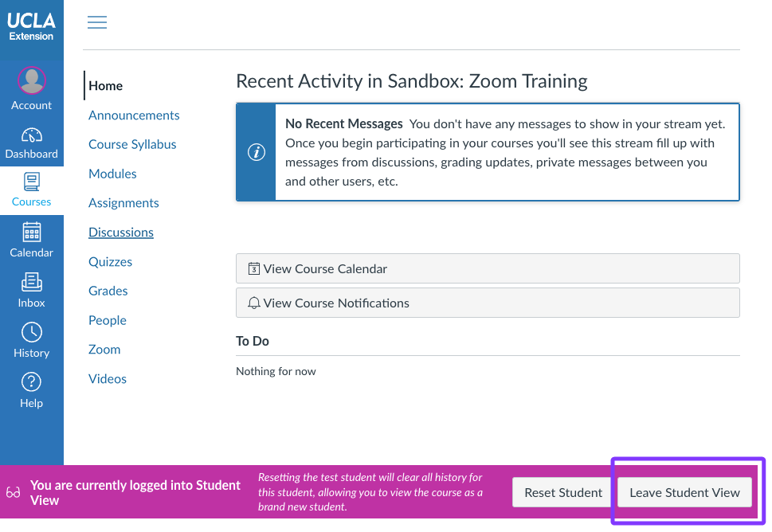Click the Recent Activity in Sandbox heading
Image resolution: width=772 pixels, height=532 pixels.
[412, 81]
